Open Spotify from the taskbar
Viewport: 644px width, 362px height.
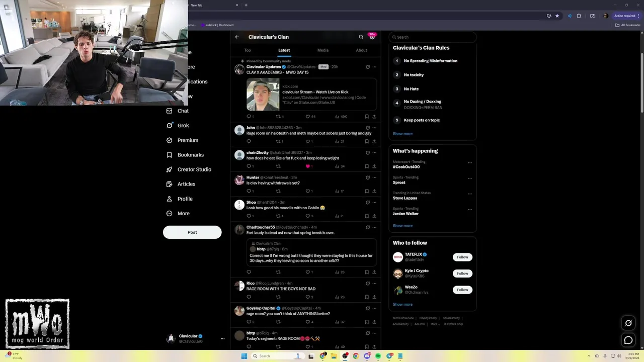tap(378, 356)
